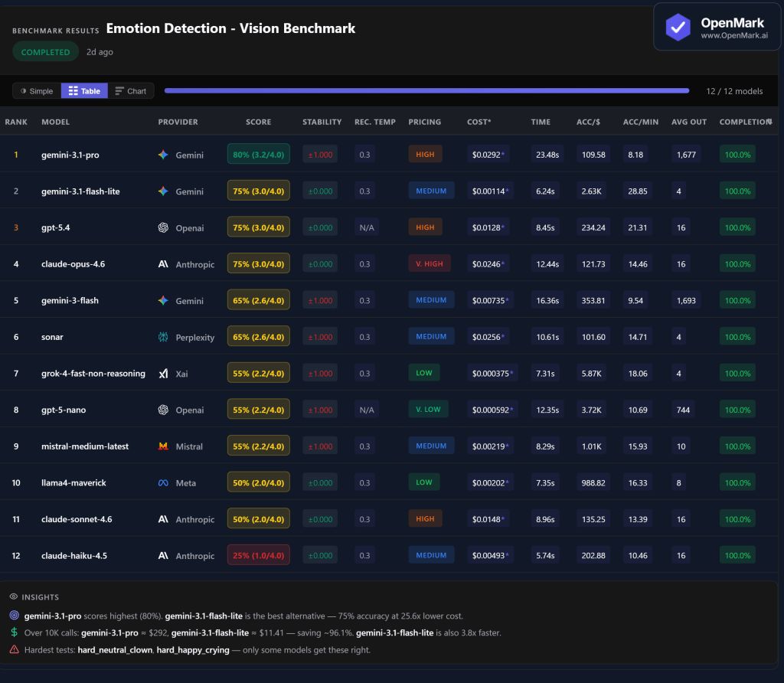Click the models progress bar
Viewport: 784px width, 683px height.
tap(426, 91)
